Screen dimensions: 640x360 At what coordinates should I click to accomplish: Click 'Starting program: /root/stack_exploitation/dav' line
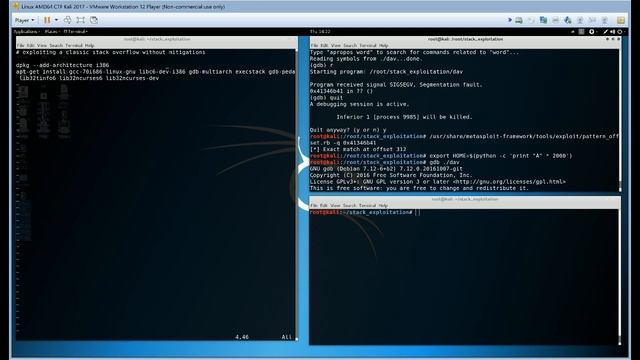click(386, 72)
